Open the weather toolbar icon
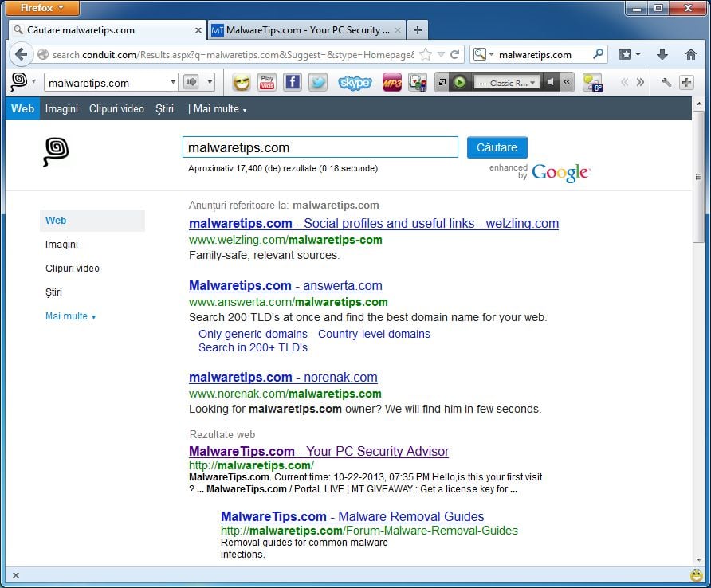Screen dimensions: 711x588 point(593,83)
